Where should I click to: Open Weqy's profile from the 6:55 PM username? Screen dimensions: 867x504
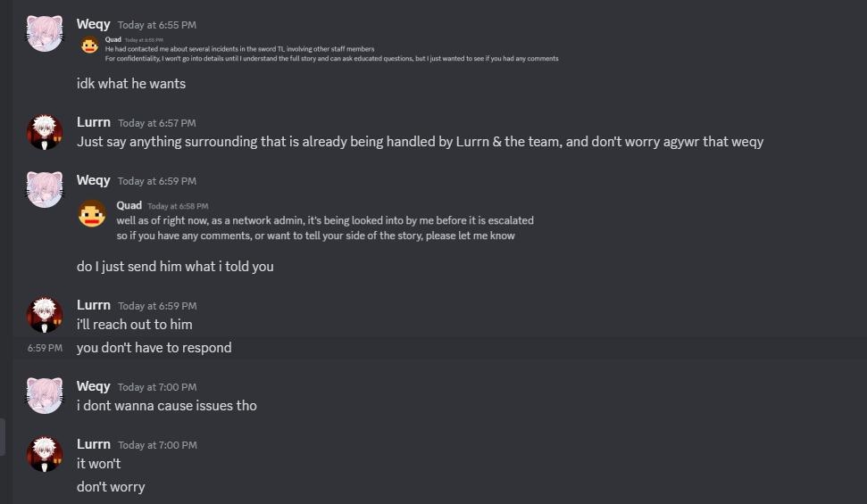click(x=94, y=24)
